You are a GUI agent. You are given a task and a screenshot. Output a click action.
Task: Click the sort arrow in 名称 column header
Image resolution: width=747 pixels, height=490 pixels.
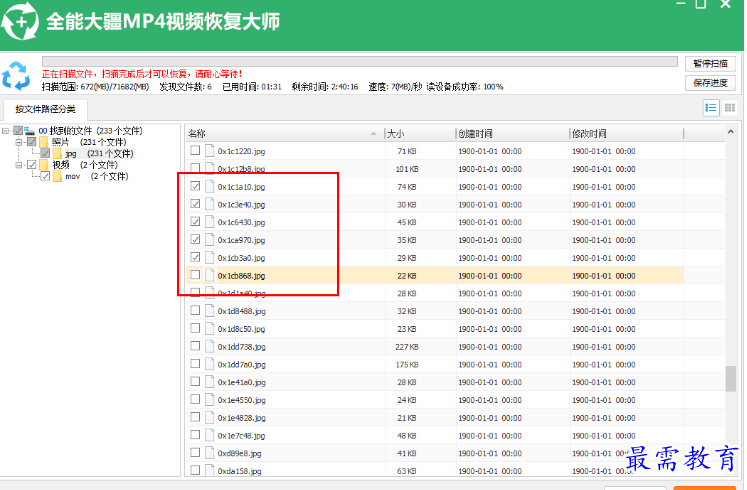pos(373,134)
